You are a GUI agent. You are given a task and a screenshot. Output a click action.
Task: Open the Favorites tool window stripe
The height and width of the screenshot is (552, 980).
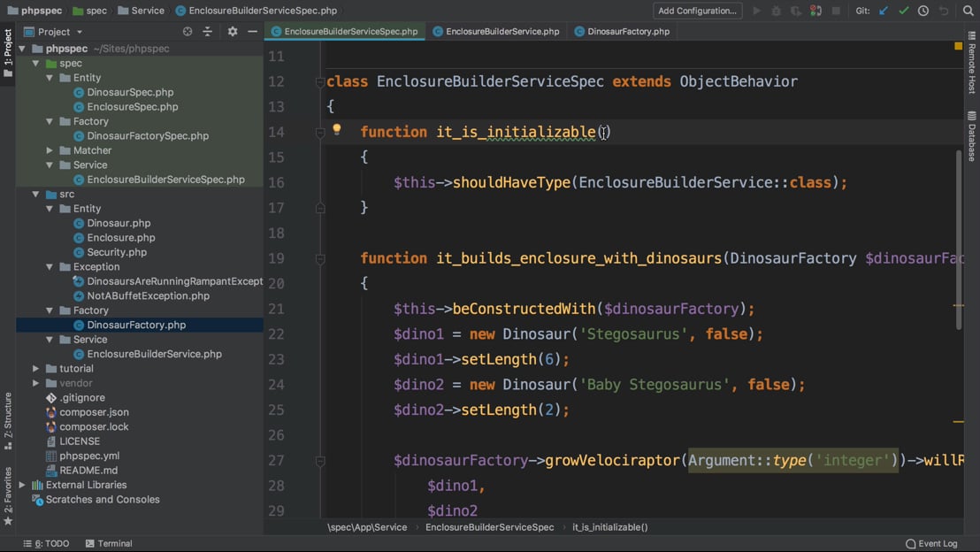(x=7, y=496)
